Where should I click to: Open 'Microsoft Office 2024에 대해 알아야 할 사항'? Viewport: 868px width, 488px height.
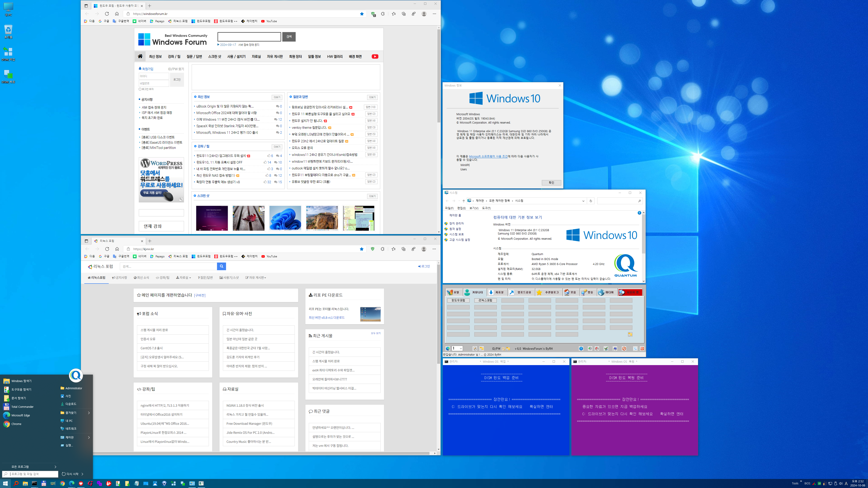click(226, 113)
